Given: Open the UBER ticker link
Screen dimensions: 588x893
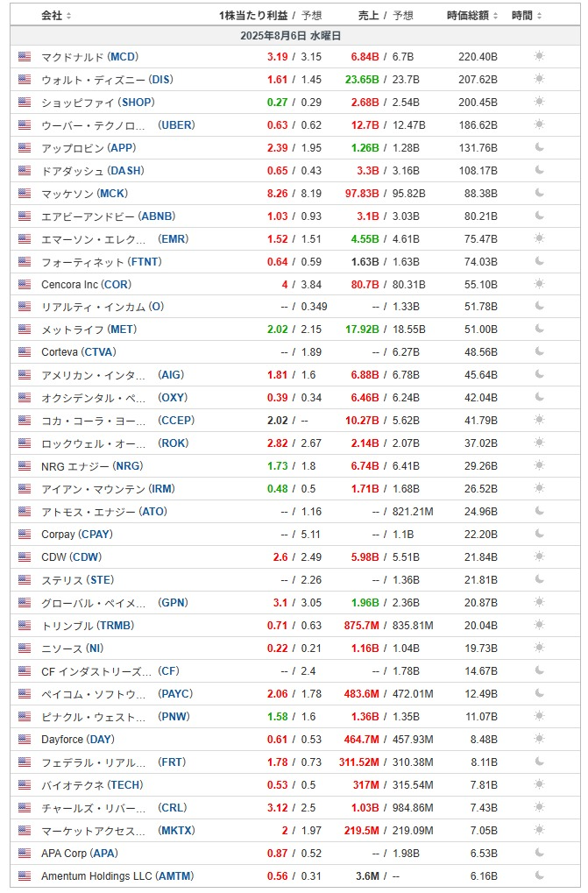Looking at the screenshot, I should click(176, 125).
